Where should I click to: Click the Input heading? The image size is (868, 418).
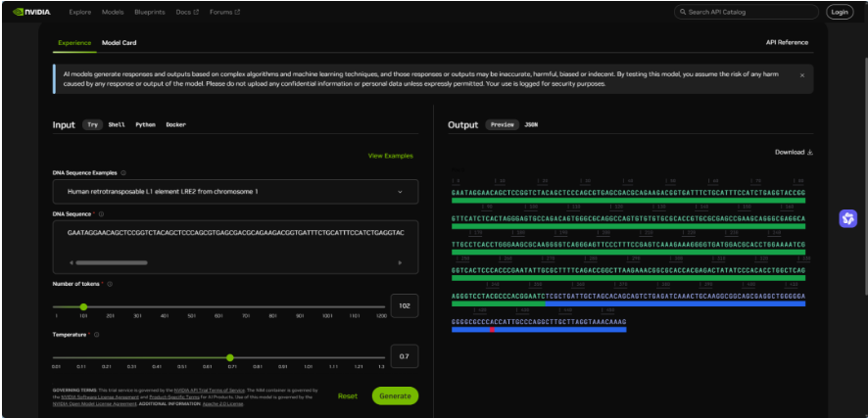pyautogui.click(x=64, y=125)
